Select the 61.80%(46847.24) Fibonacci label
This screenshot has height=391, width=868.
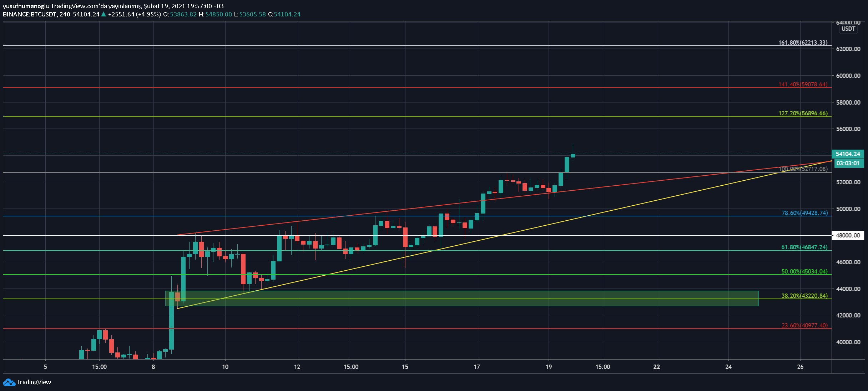pyautogui.click(x=804, y=247)
